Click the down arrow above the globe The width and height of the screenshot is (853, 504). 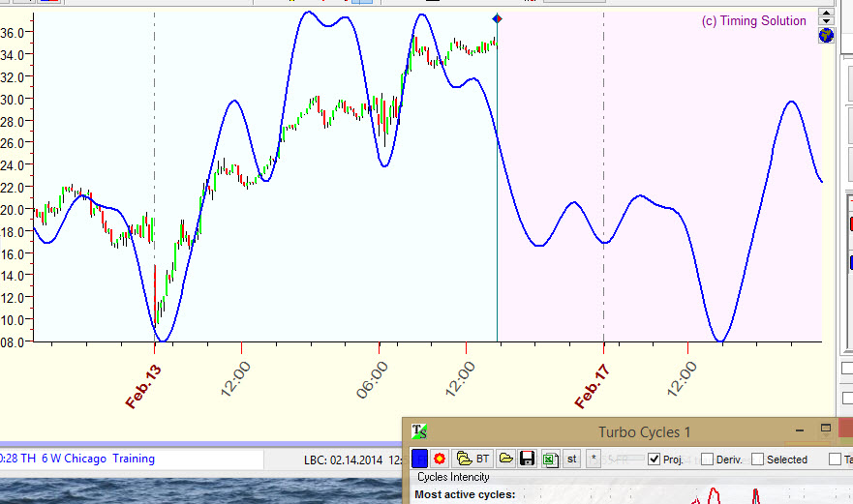(826, 21)
